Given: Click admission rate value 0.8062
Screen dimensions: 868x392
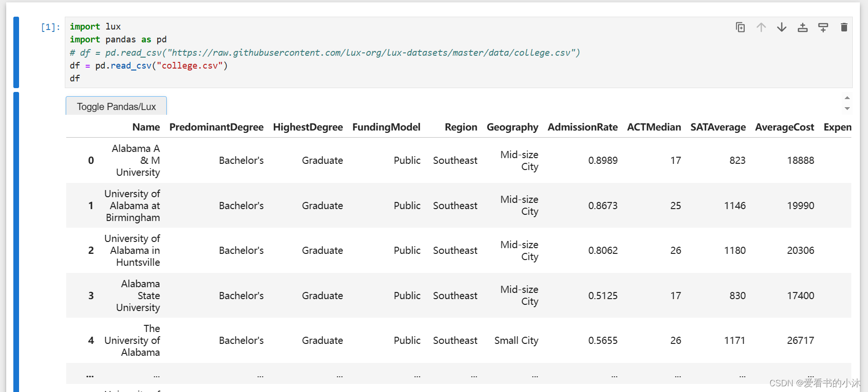Looking at the screenshot, I should tap(603, 251).
